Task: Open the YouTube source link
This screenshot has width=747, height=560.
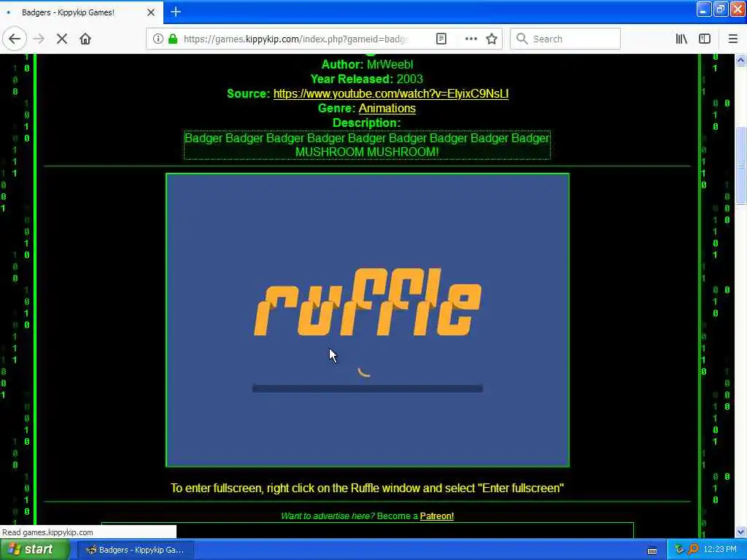Action: (x=391, y=94)
